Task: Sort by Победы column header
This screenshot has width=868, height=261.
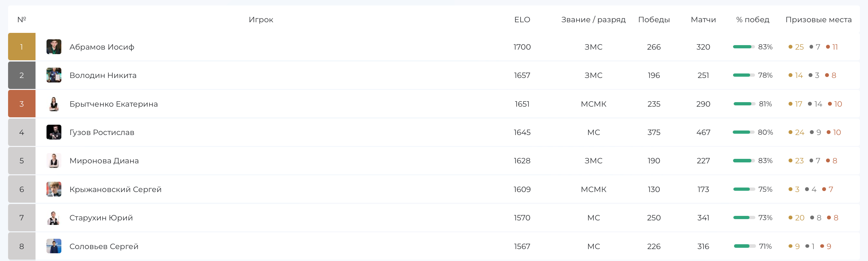Action: (654, 20)
